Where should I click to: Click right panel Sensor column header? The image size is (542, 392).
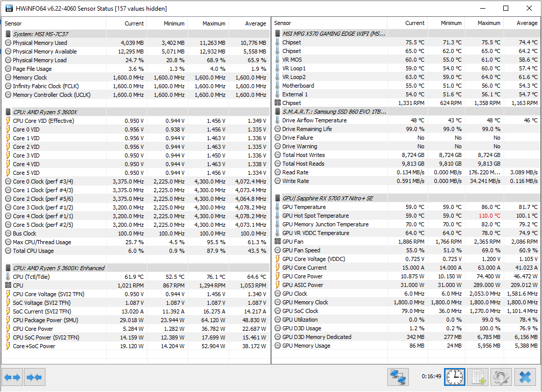329,23
